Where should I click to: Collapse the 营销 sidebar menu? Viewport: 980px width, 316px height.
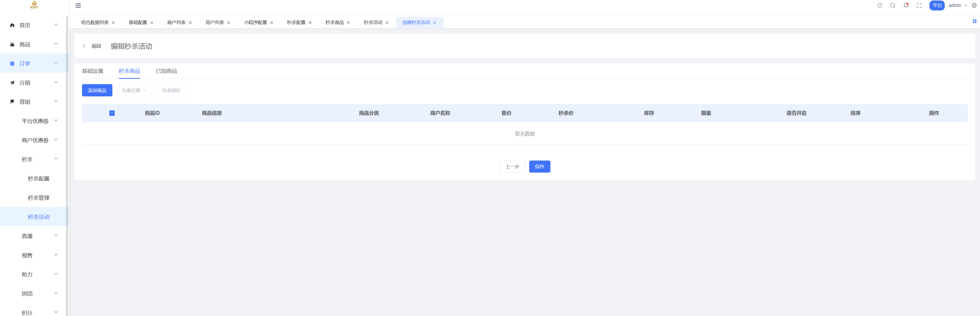(x=34, y=102)
